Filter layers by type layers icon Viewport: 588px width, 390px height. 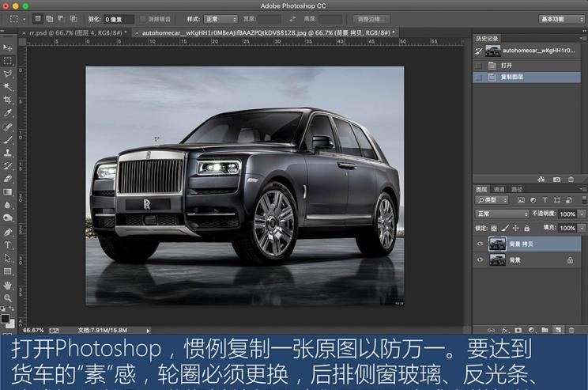545,200
